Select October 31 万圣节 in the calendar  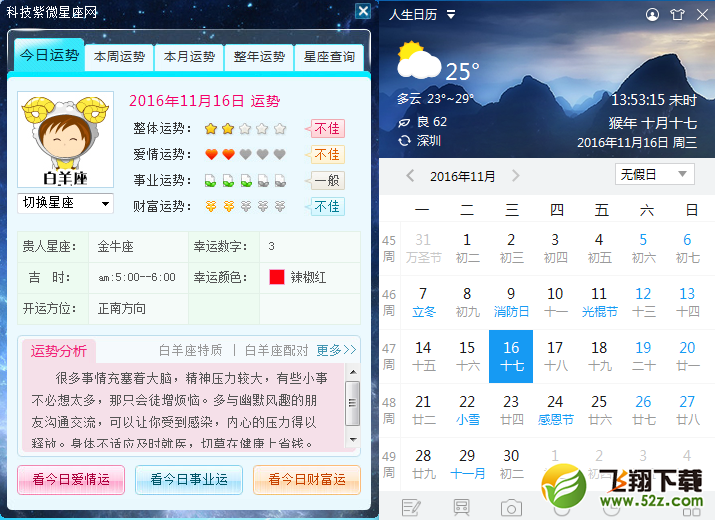(x=423, y=248)
